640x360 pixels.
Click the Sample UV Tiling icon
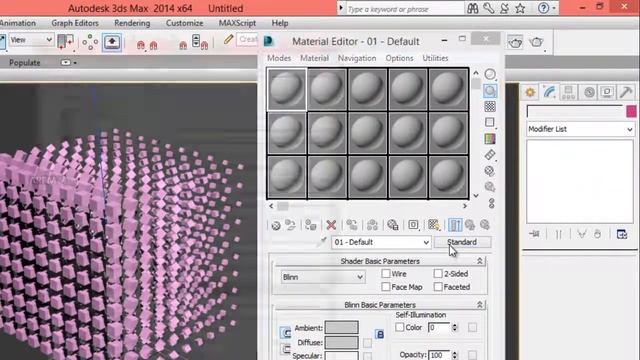[490, 122]
